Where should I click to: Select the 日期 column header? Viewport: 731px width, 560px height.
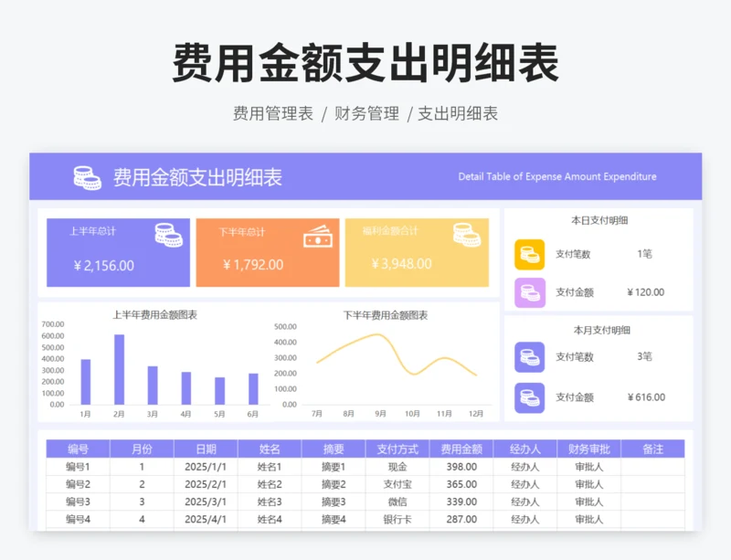206,449
